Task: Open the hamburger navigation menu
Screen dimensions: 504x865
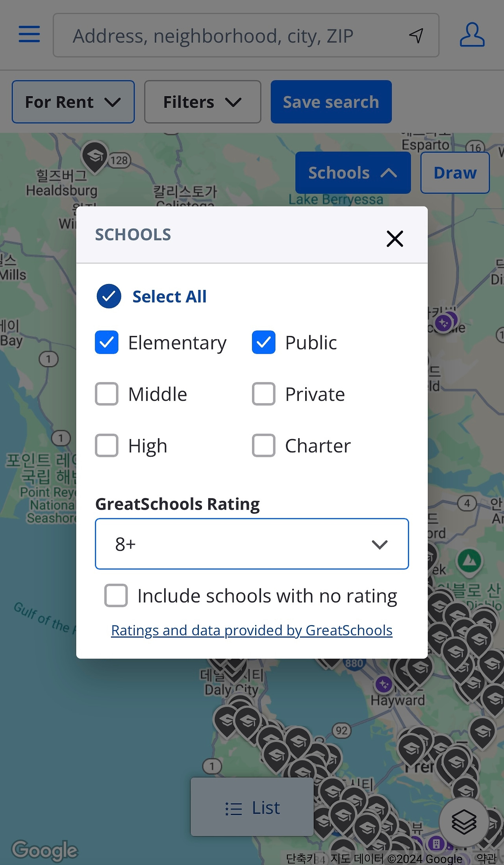Action: click(30, 34)
